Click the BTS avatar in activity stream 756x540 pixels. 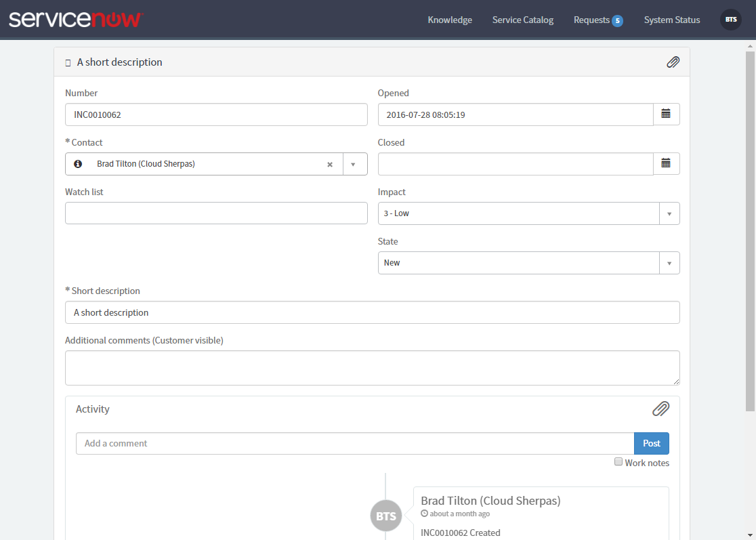pyautogui.click(x=385, y=516)
